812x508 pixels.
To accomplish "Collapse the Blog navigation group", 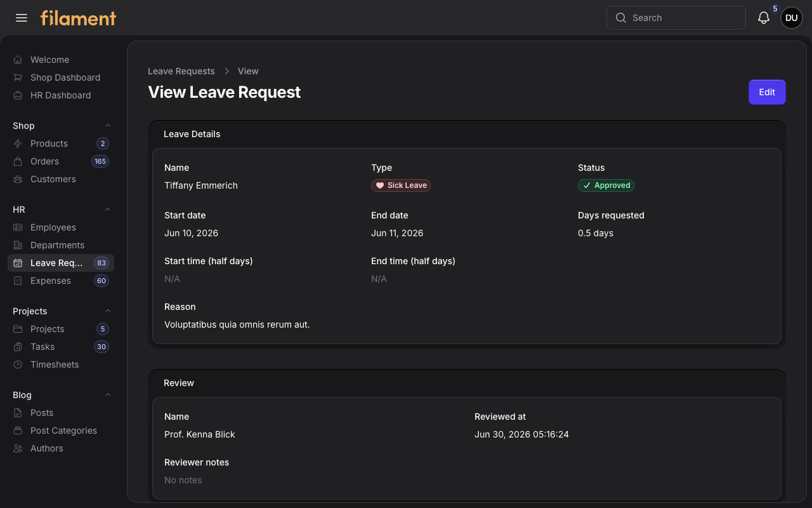I will tap(108, 395).
